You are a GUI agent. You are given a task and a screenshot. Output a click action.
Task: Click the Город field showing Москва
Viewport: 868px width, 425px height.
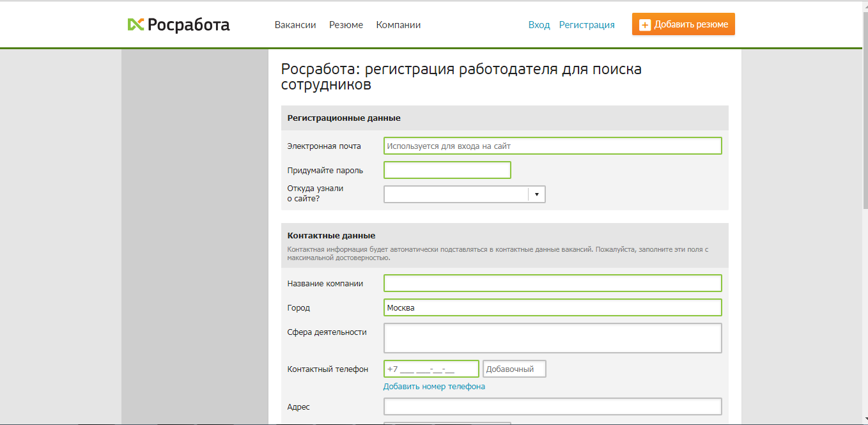(552, 307)
